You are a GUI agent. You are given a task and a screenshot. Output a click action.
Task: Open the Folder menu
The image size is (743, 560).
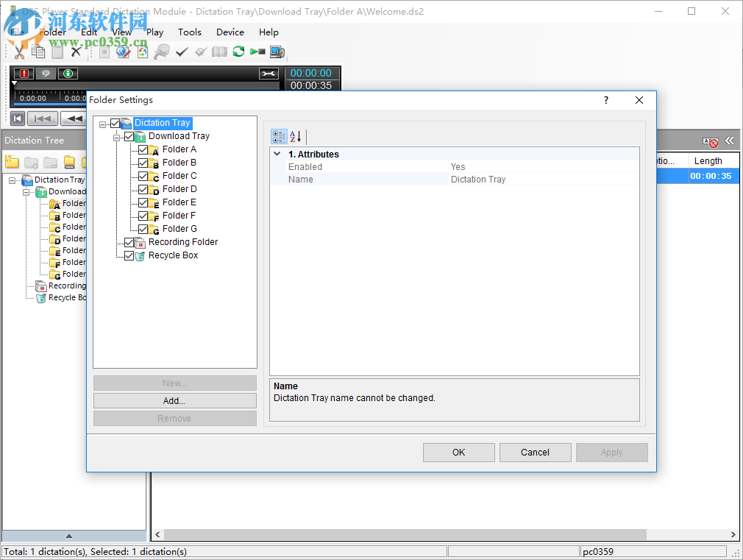point(52,32)
